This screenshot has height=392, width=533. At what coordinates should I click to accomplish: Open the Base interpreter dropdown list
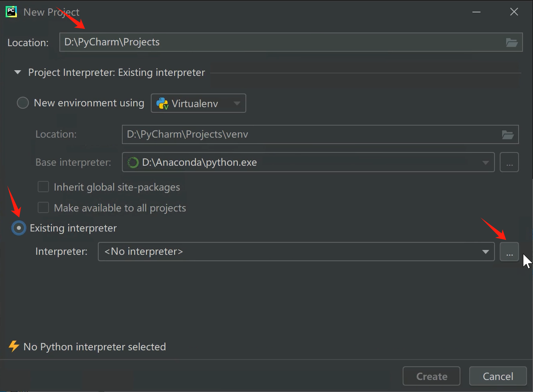(486, 162)
